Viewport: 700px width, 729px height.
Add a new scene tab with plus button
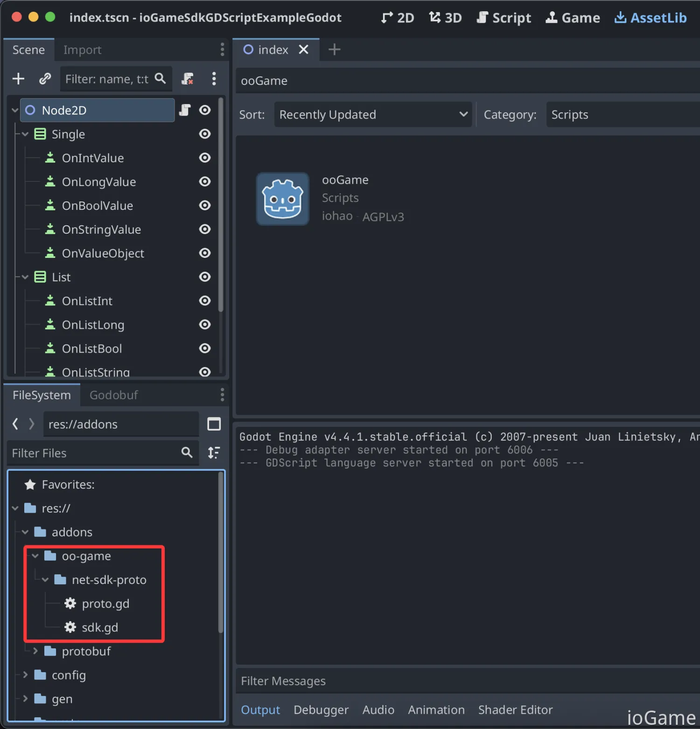(334, 49)
